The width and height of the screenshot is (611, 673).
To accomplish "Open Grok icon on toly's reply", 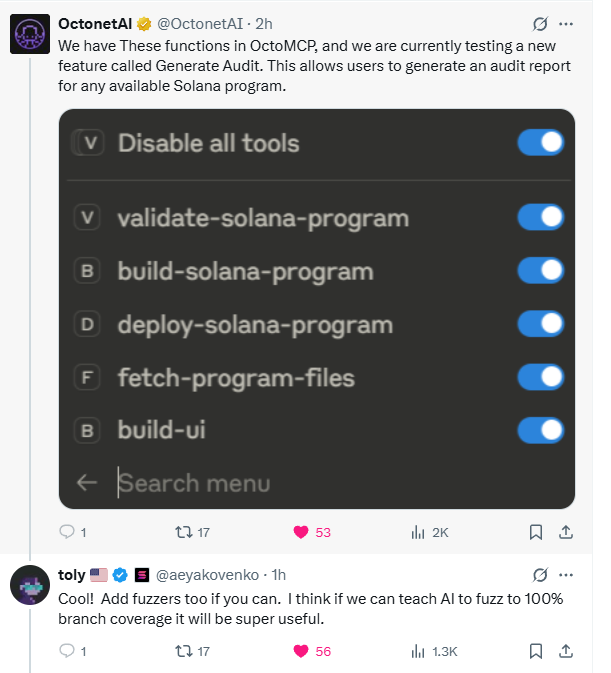I will 540,575.
